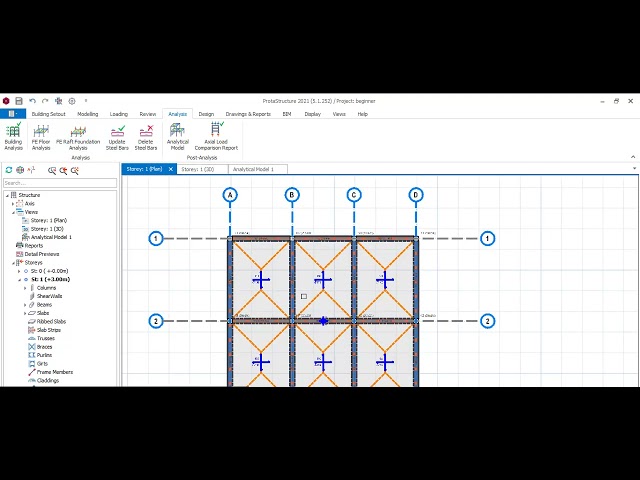This screenshot has height=480, width=640.
Task: Expand the Axis tree node
Action: 13,204
